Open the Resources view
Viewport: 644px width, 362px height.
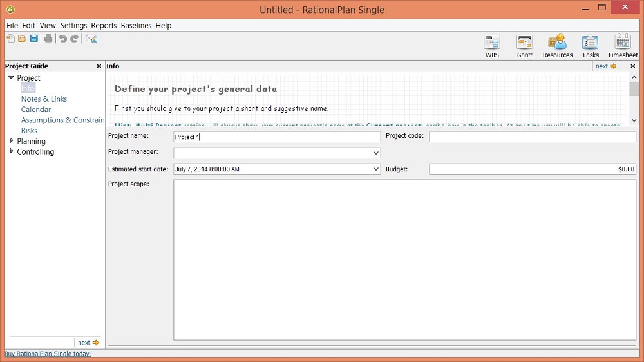pos(557,46)
